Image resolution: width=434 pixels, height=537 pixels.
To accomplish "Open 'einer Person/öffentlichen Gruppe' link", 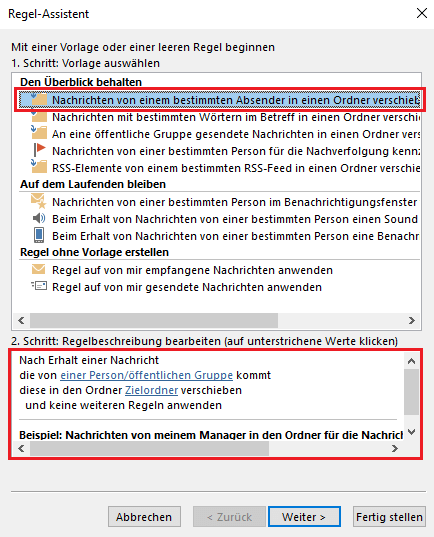I will pos(147,375).
